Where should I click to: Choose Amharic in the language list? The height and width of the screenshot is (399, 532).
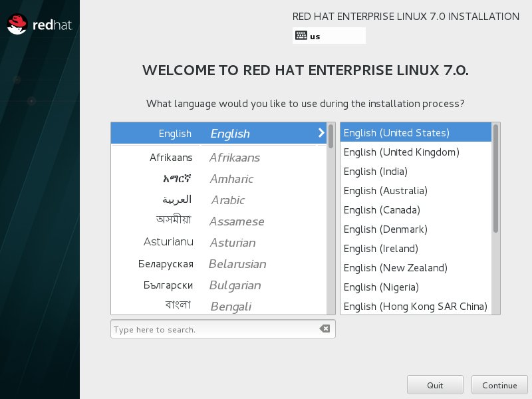[x=219, y=179]
